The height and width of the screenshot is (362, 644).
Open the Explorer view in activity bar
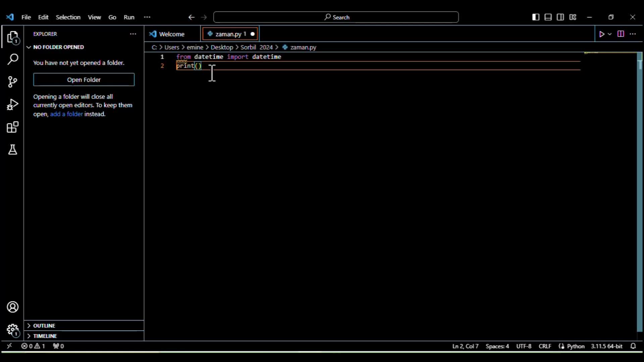(13, 37)
